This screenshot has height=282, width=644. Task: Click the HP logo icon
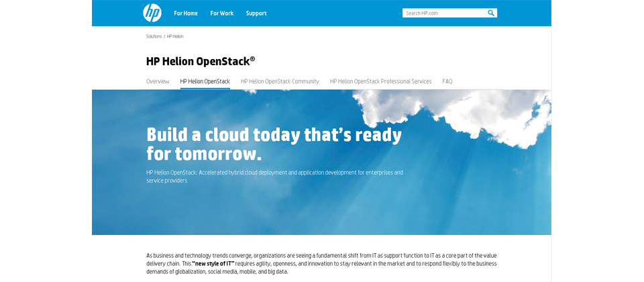tap(152, 13)
